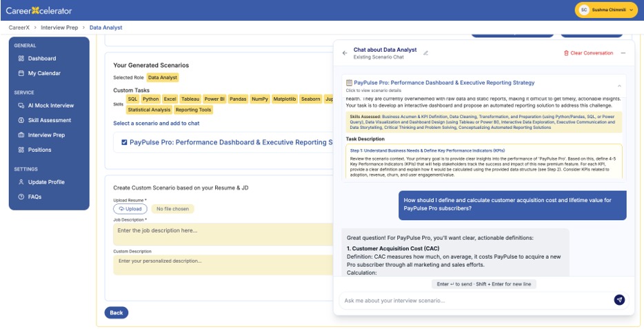Select the SQL skill tag
The image size is (644, 329).
pos(132,99)
